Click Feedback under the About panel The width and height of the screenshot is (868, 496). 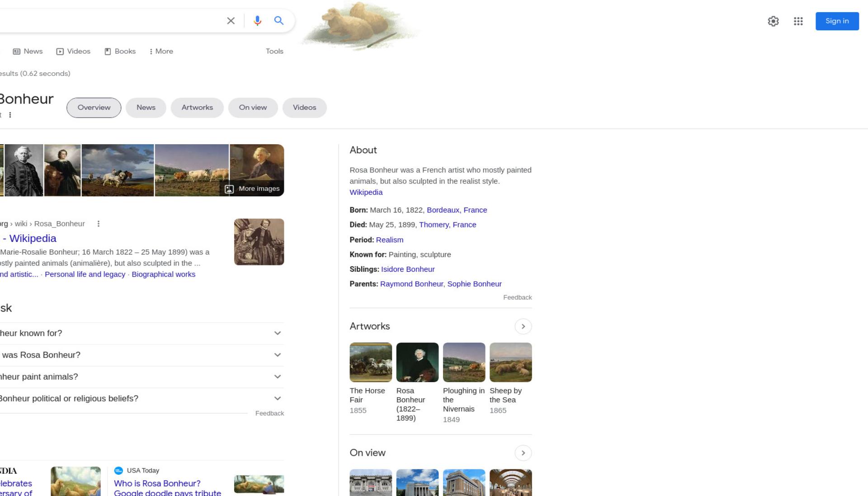pyautogui.click(x=518, y=298)
